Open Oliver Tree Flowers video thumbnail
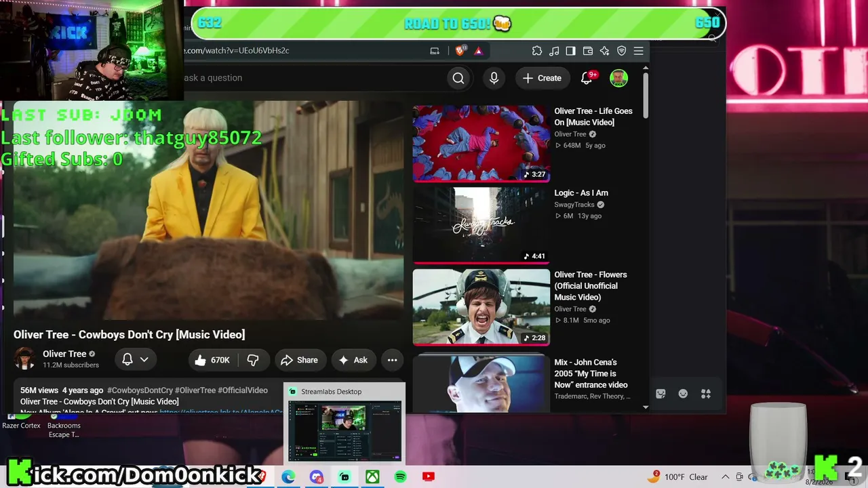 (481, 307)
